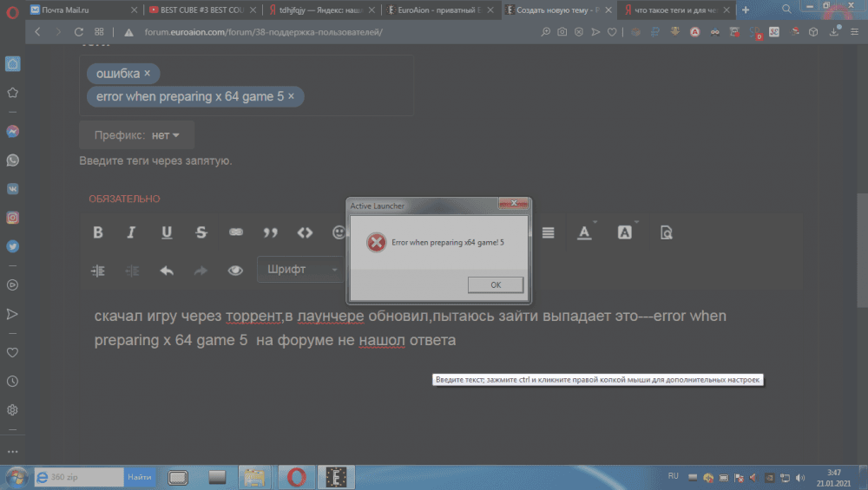Toggle italic text formatting
Viewport: 868px width, 490px height.
[x=132, y=232]
